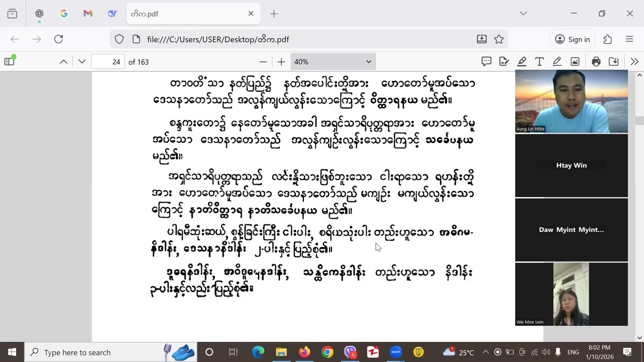Click the vertical page scrollbar thumb

639,121
